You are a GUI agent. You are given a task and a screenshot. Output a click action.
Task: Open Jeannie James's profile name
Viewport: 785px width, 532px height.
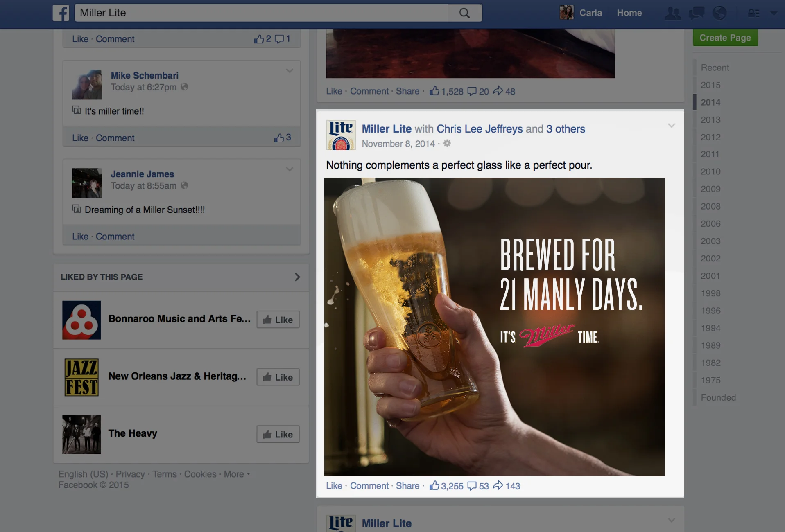(142, 174)
